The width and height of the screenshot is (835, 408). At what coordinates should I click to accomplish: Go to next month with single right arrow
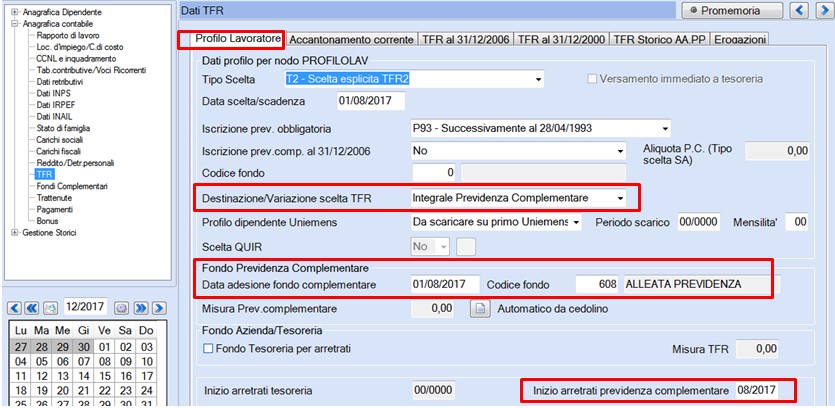(x=159, y=307)
